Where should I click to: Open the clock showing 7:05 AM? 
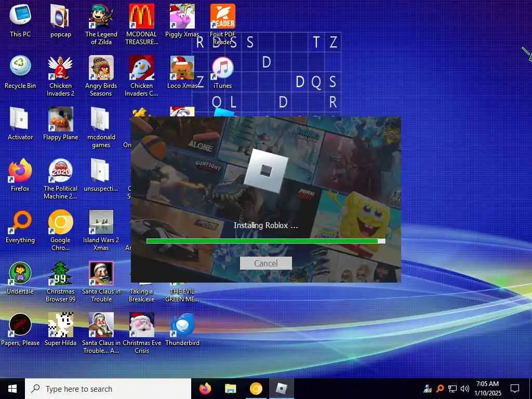coord(487,389)
